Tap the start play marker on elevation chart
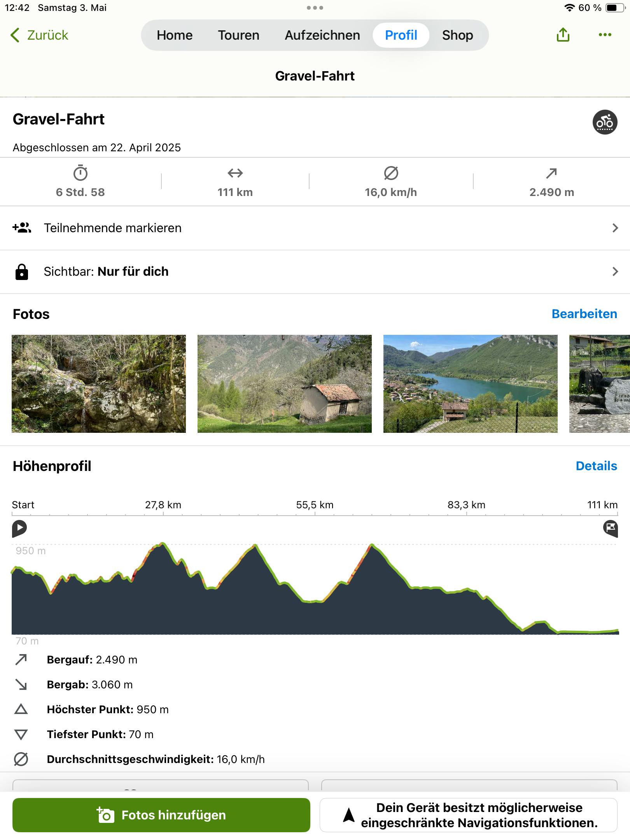The width and height of the screenshot is (630, 840). pos(19,528)
